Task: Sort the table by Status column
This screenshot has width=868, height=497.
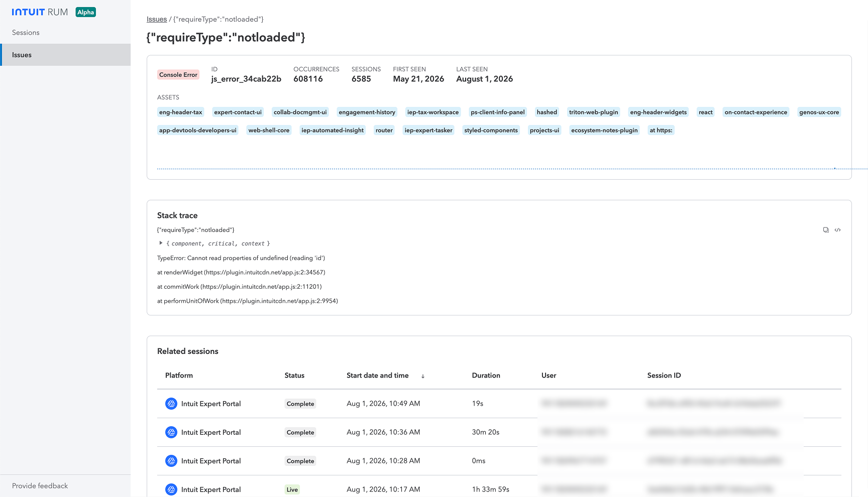Action: pyautogui.click(x=294, y=376)
